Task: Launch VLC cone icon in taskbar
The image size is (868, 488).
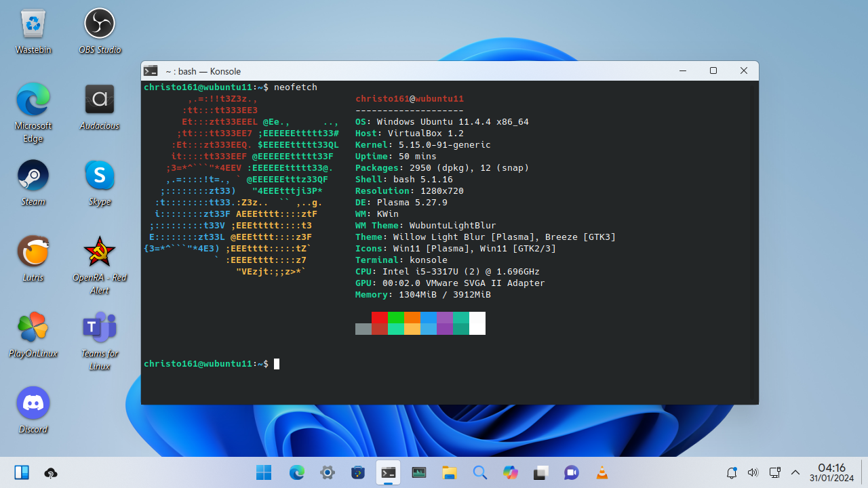Action: click(601, 473)
